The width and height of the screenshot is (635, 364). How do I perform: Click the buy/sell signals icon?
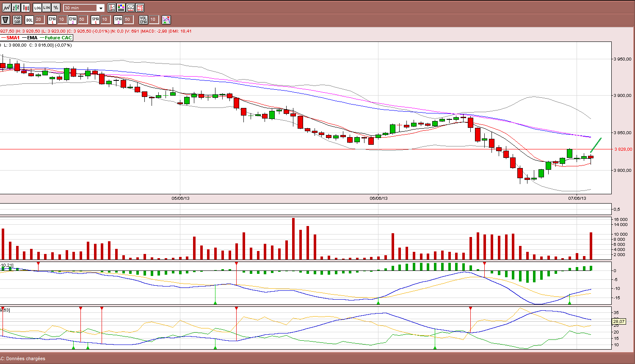[x=166, y=19]
